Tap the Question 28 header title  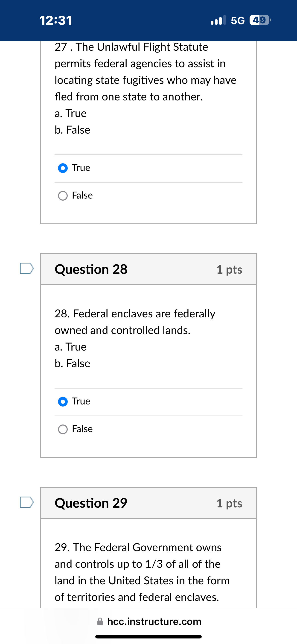91,269
